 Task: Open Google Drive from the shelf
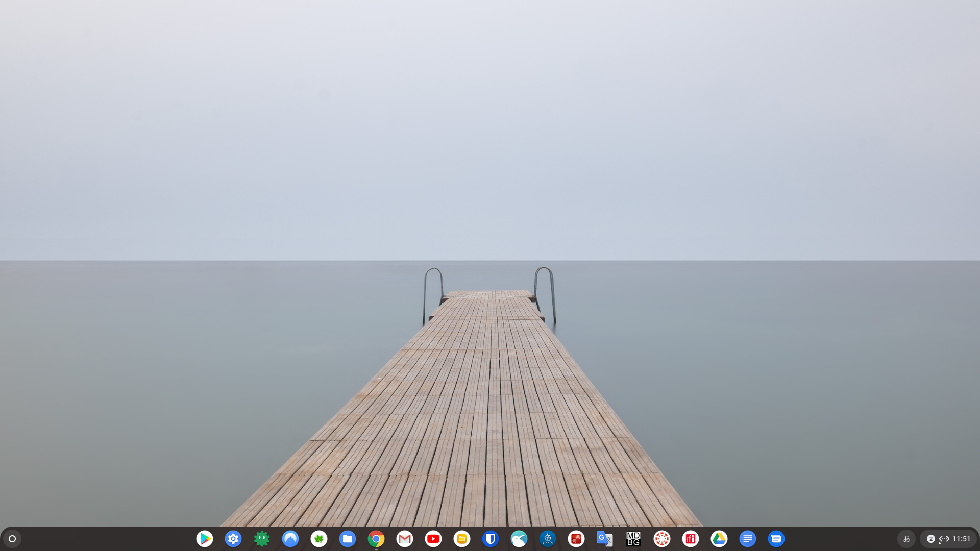tap(719, 539)
